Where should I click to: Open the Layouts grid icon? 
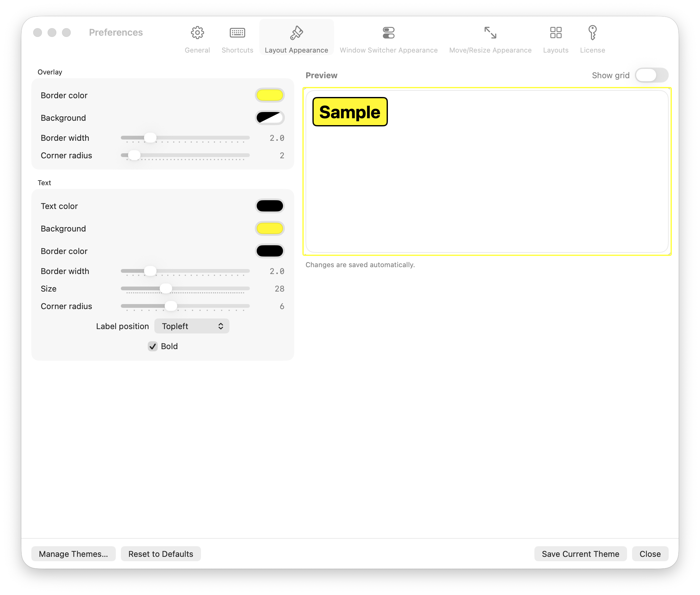point(556,33)
